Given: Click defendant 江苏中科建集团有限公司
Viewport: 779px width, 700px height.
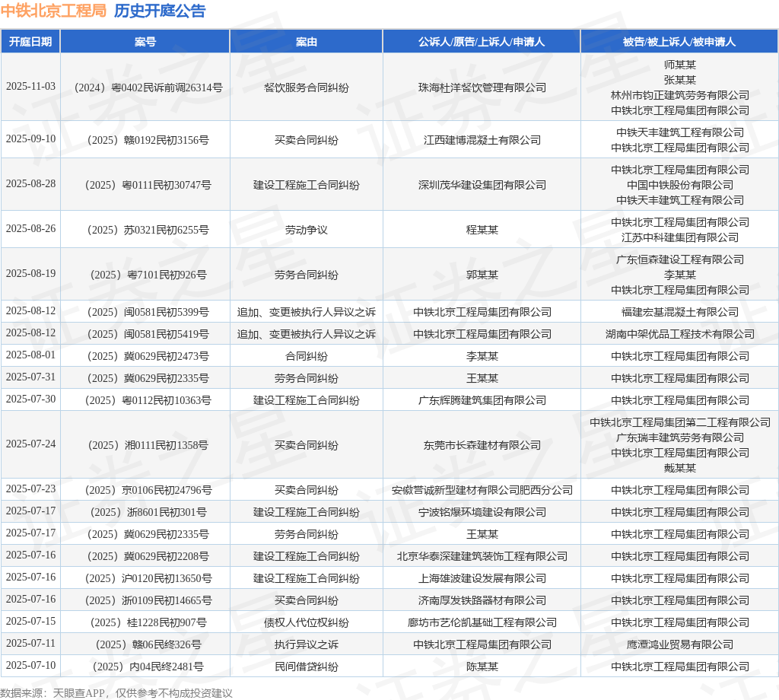Looking at the screenshot, I should (679, 237).
